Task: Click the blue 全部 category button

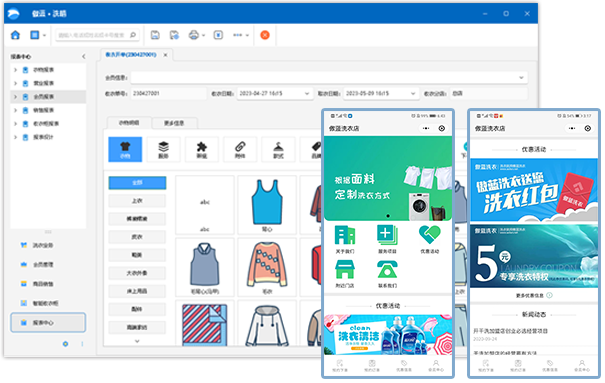Action: (x=137, y=183)
